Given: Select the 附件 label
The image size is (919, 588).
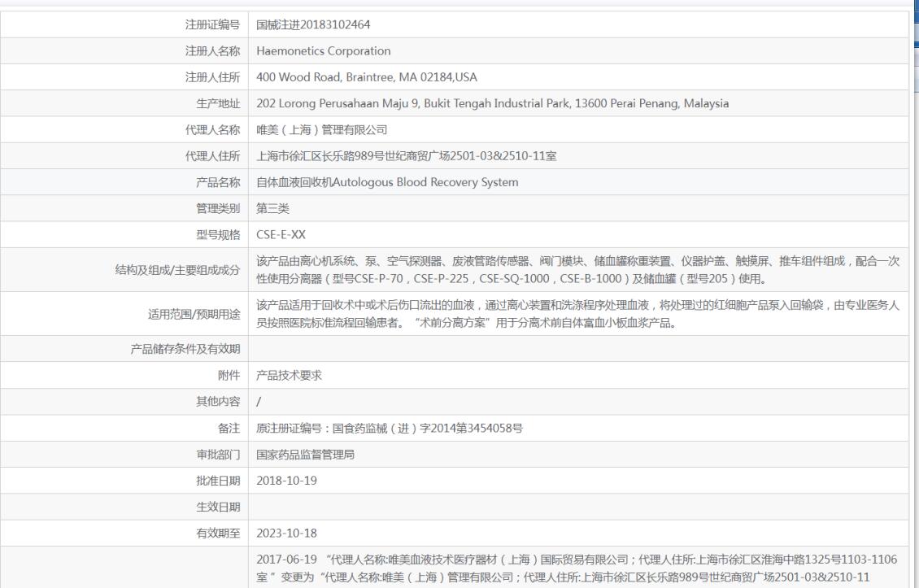Looking at the screenshot, I should [229, 375].
